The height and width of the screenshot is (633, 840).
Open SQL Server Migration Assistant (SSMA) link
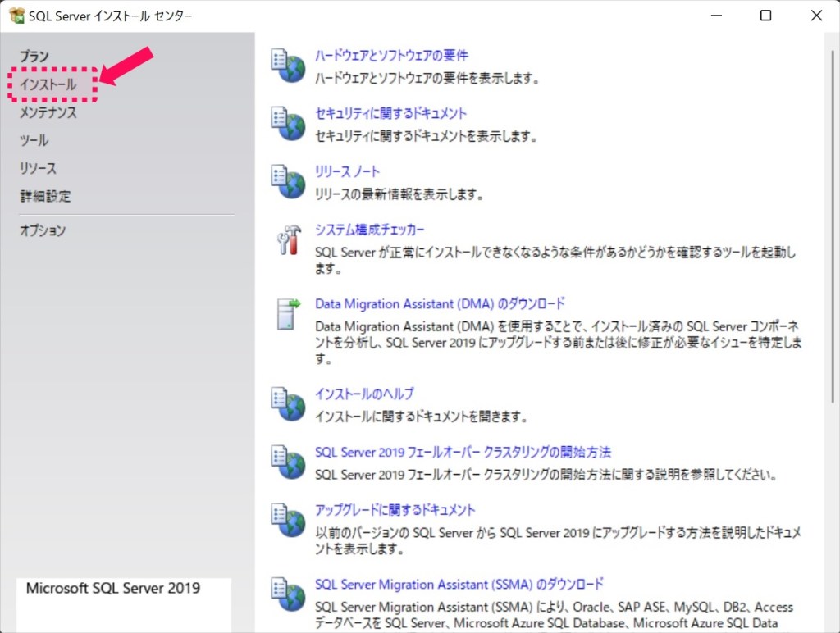click(x=459, y=584)
